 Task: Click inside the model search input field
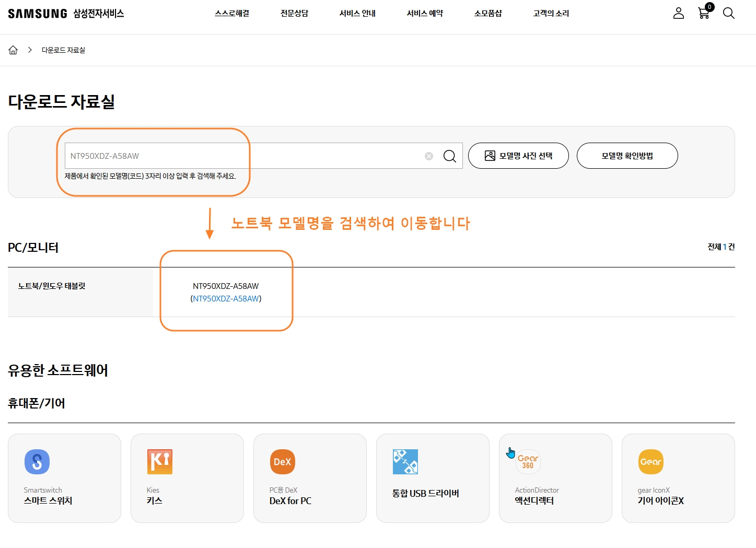[209, 155]
